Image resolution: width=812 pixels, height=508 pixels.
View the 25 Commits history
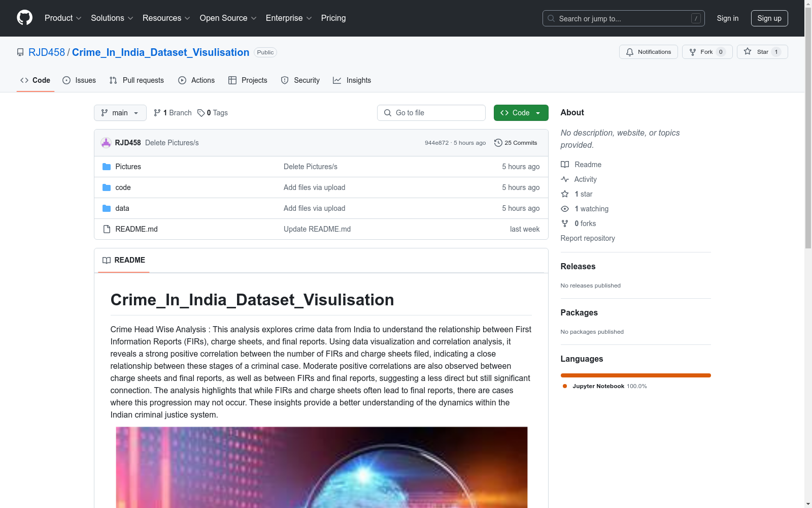coord(516,143)
